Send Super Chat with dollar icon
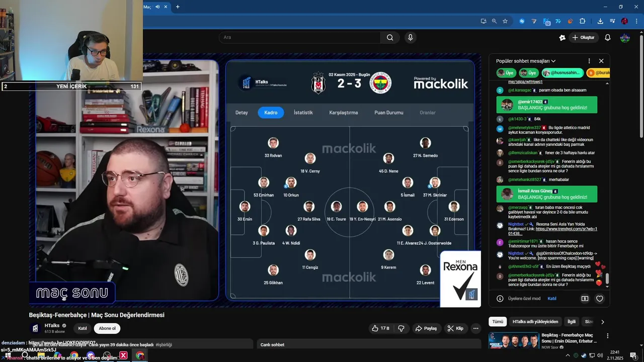This screenshot has height=362, width=644. tap(585, 298)
